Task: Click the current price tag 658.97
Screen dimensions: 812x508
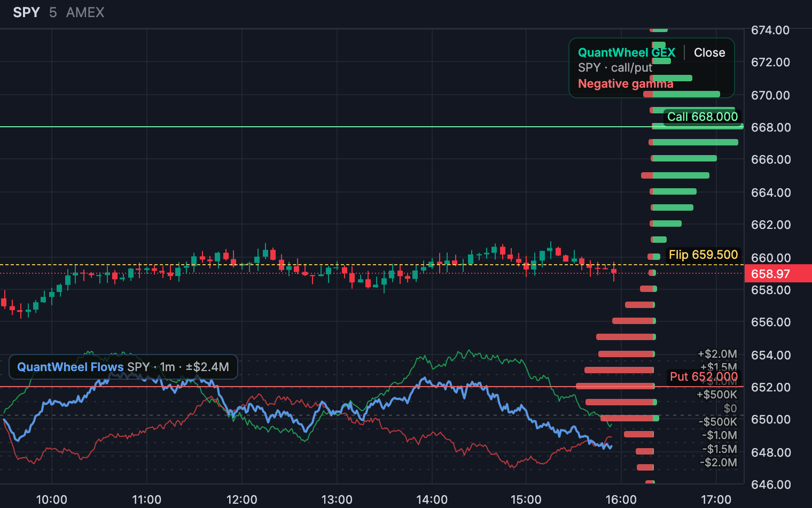Action: point(770,274)
